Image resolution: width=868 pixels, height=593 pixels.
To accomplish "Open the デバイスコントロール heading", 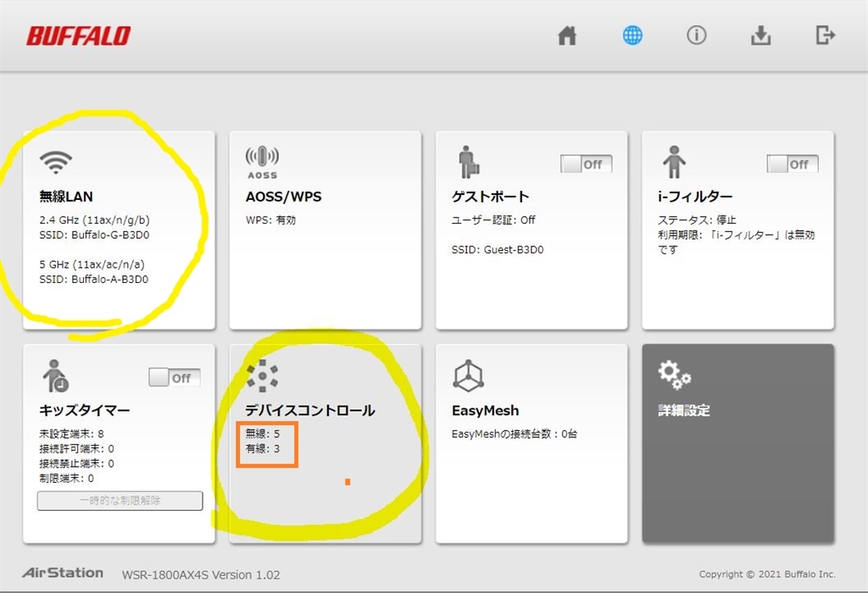I will [x=310, y=410].
